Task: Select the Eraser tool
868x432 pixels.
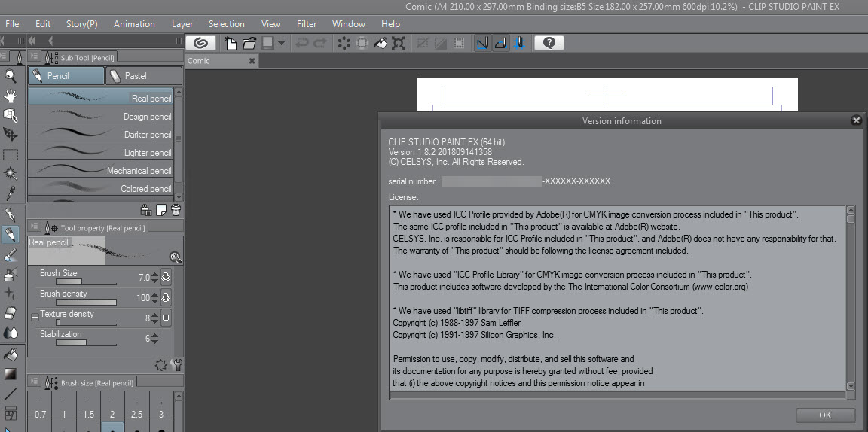Action: click(11, 313)
